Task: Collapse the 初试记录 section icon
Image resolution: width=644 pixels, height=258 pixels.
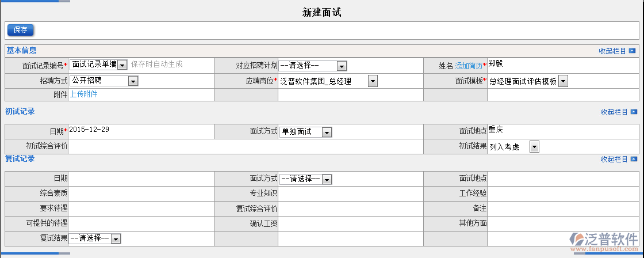Action: pyautogui.click(x=634, y=112)
